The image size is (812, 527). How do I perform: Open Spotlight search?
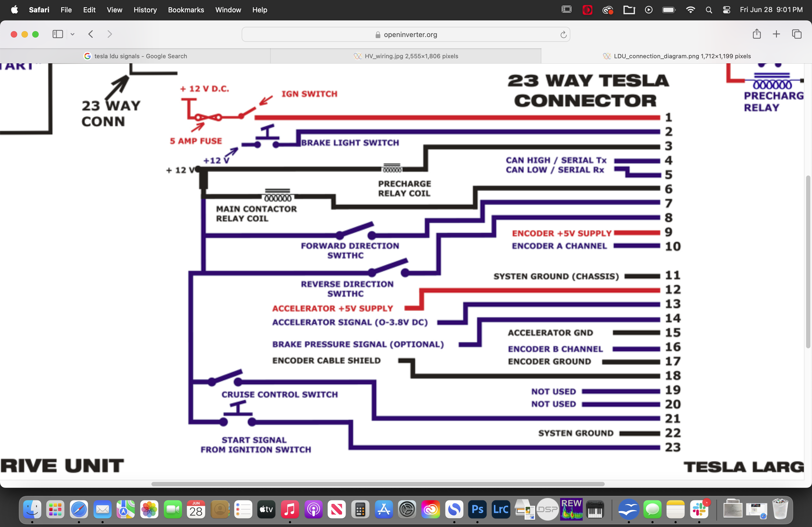tap(709, 10)
